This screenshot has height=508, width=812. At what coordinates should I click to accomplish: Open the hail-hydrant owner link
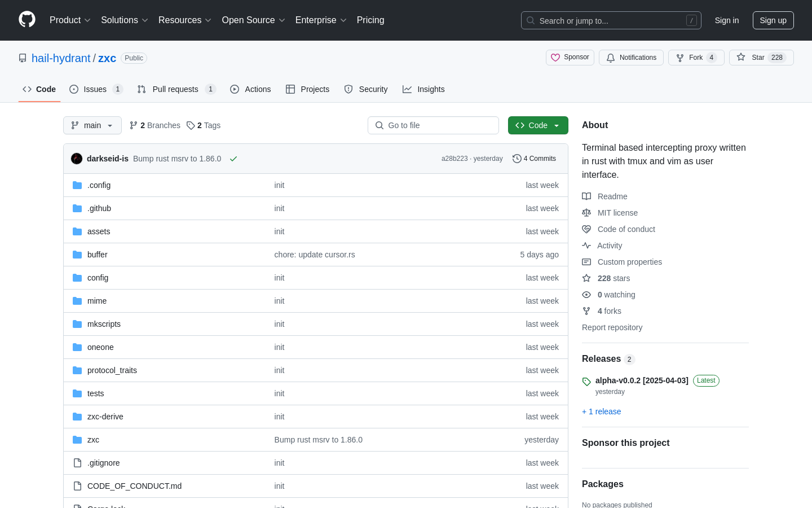tap(61, 58)
